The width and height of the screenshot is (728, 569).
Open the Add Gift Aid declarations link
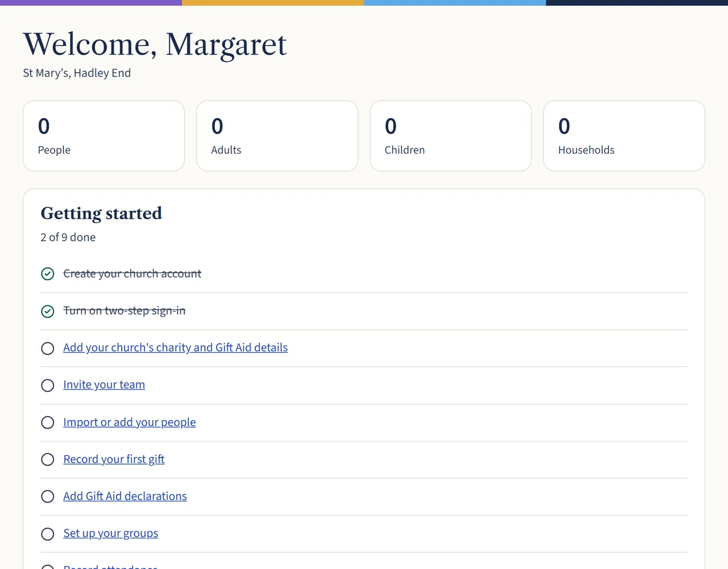coord(125,496)
